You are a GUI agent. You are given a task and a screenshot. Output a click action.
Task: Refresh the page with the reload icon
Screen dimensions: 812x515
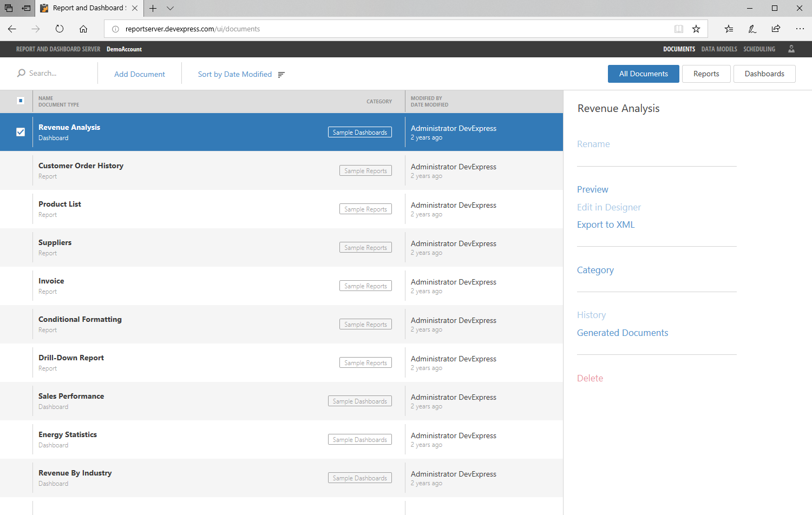tap(60, 29)
